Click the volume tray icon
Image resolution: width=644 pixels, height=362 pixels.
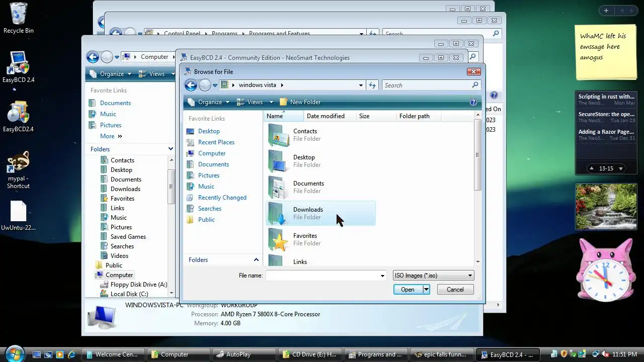pos(605,354)
